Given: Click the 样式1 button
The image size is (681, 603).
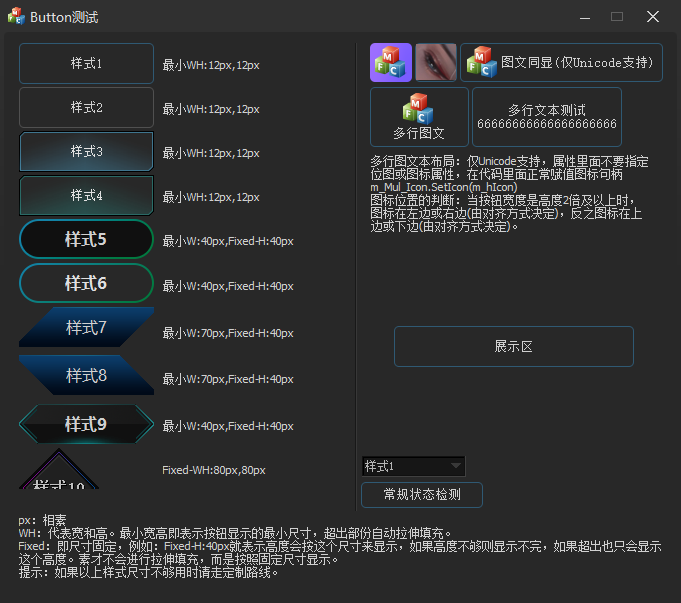Looking at the screenshot, I should 86,63.
